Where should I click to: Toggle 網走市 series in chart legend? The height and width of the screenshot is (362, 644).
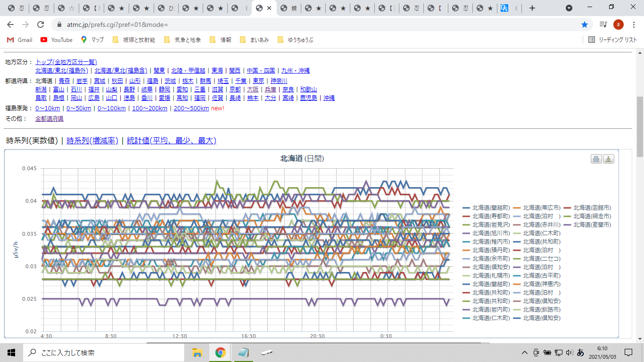click(587, 216)
